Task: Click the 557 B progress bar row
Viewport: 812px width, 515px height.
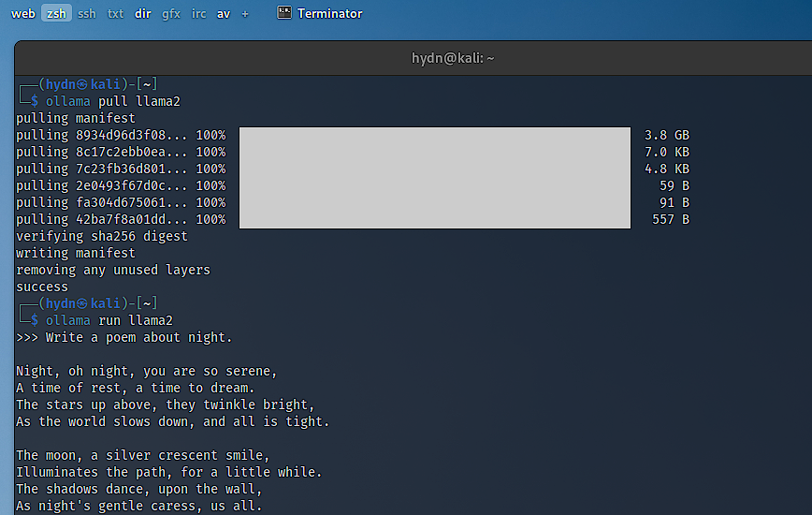Action: tap(435, 219)
